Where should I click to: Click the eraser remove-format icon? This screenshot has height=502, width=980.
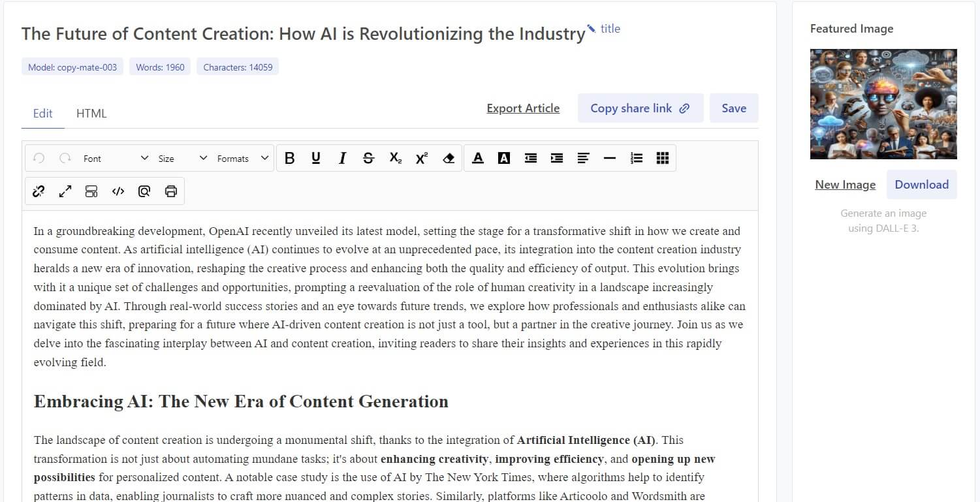point(449,158)
